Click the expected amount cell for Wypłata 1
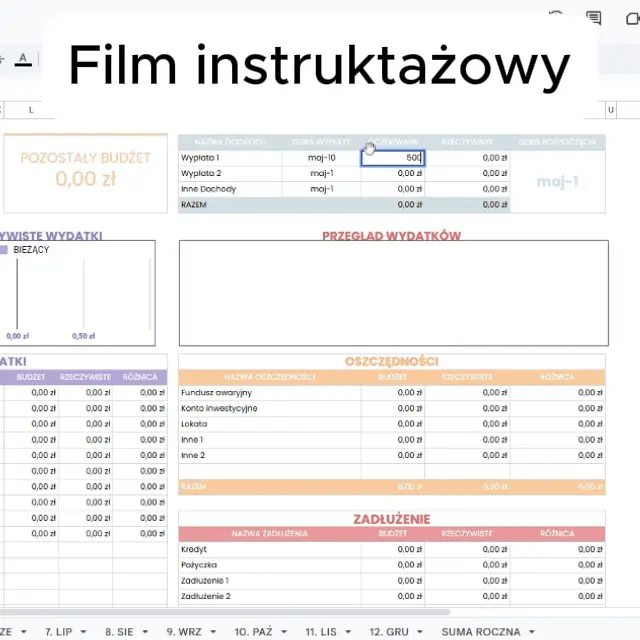The image size is (640, 640). point(393,158)
